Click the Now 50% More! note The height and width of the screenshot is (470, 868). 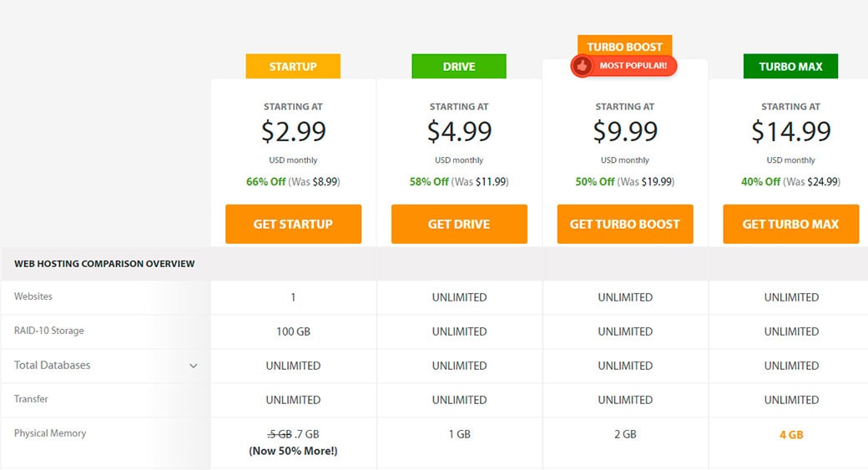293,451
